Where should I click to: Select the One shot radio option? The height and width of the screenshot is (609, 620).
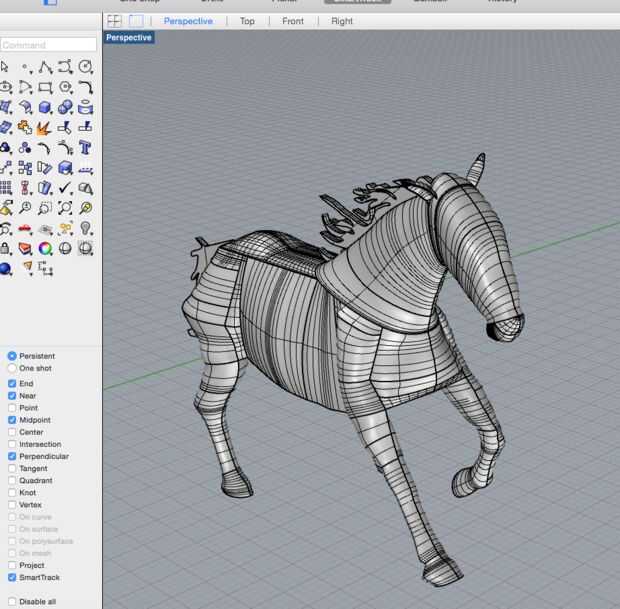coord(12,368)
